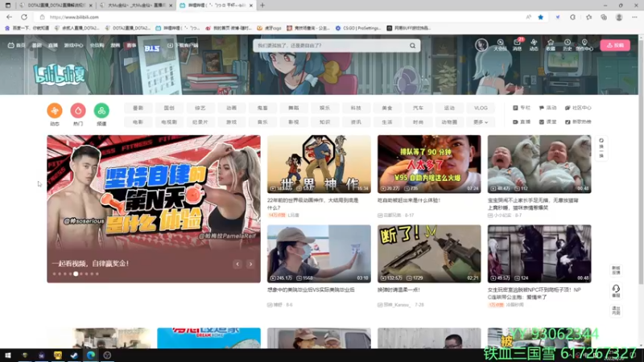Select the last carousel indicator dot

tap(97, 274)
